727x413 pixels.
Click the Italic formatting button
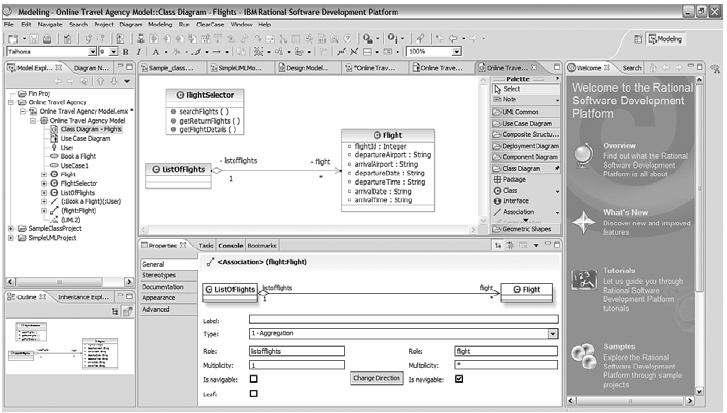(138, 52)
